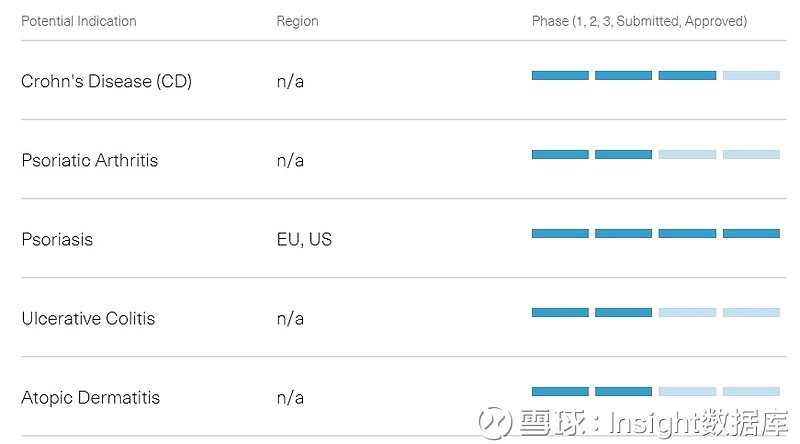Open the Psoriatic Arthritis indication row
This screenshot has height=444, width=800.
click(89, 160)
